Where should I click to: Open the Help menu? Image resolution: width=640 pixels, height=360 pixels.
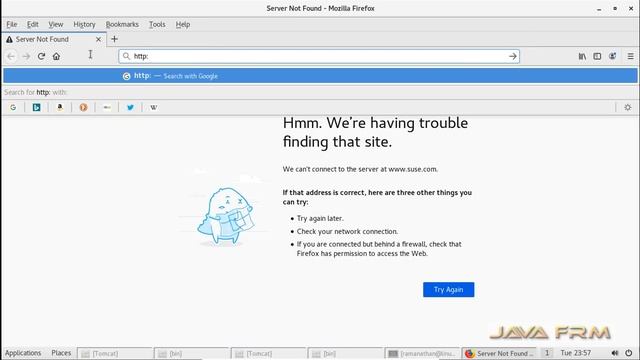[x=183, y=24]
